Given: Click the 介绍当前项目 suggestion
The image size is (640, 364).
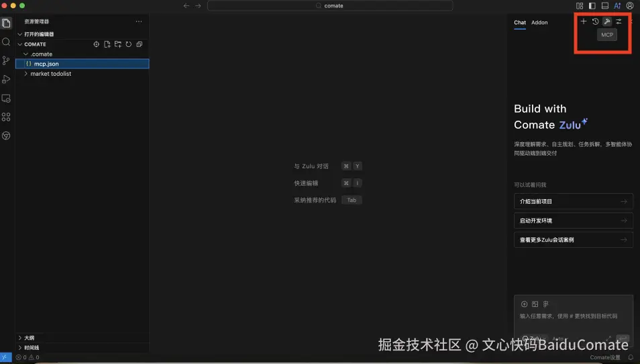Looking at the screenshot, I should [x=574, y=201].
